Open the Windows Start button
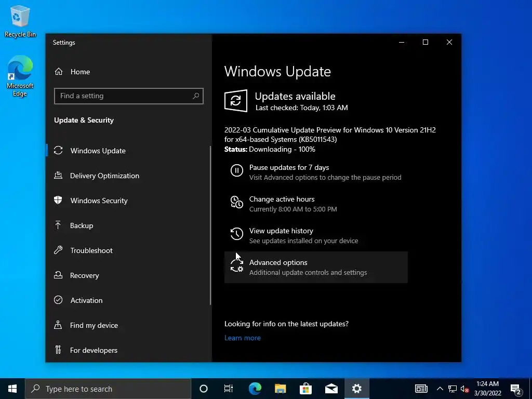Image resolution: width=532 pixels, height=399 pixels. [12, 389]
